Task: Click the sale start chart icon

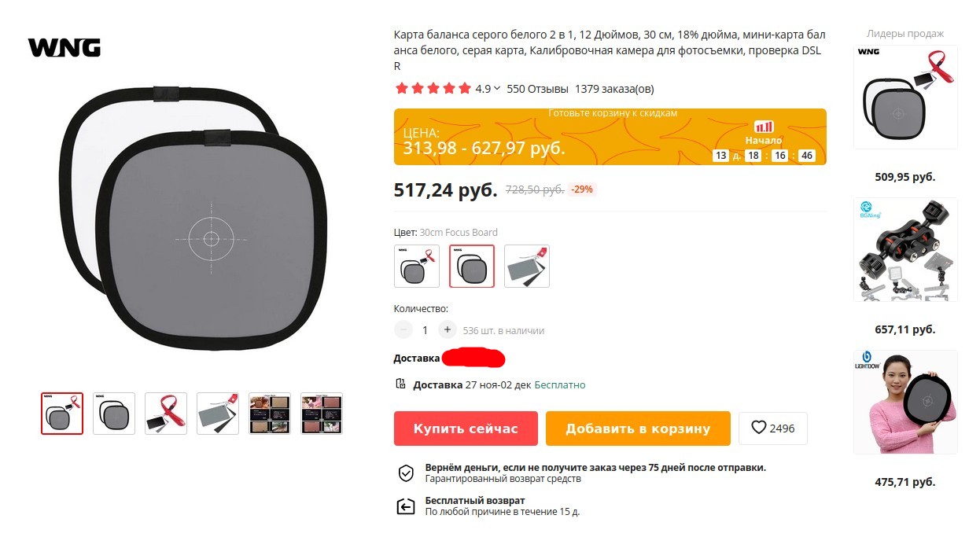Action: tap(764, 127)
